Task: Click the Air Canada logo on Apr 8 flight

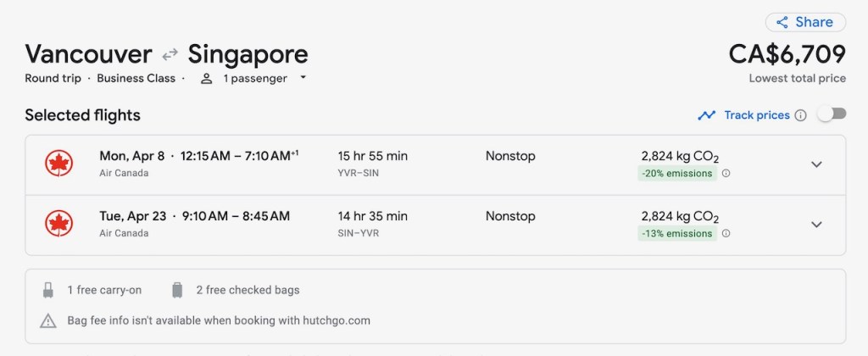Action: coord(58,164)
